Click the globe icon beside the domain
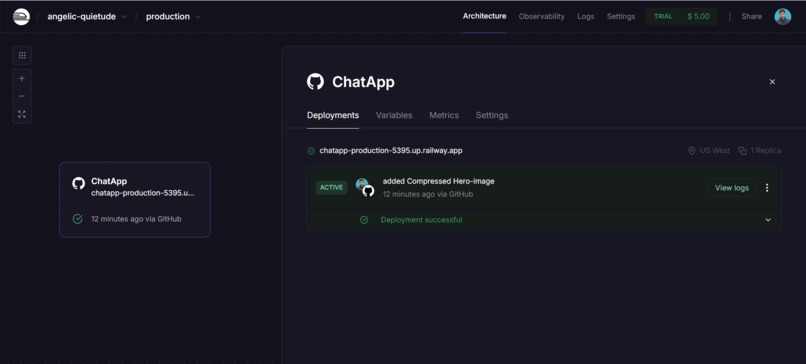The width and height of the screenshot is (806, 364). [311, 151]
